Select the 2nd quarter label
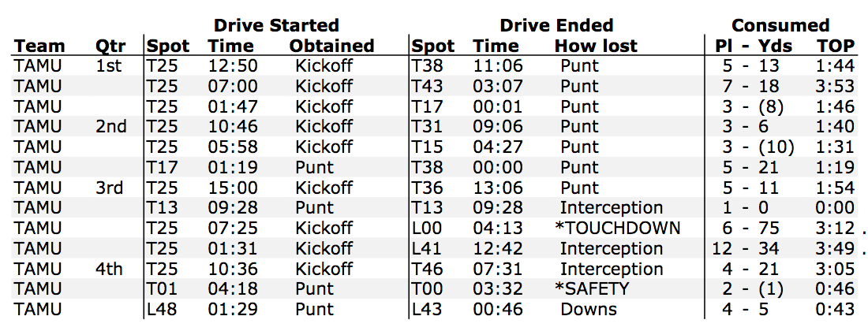 (110, 127)
